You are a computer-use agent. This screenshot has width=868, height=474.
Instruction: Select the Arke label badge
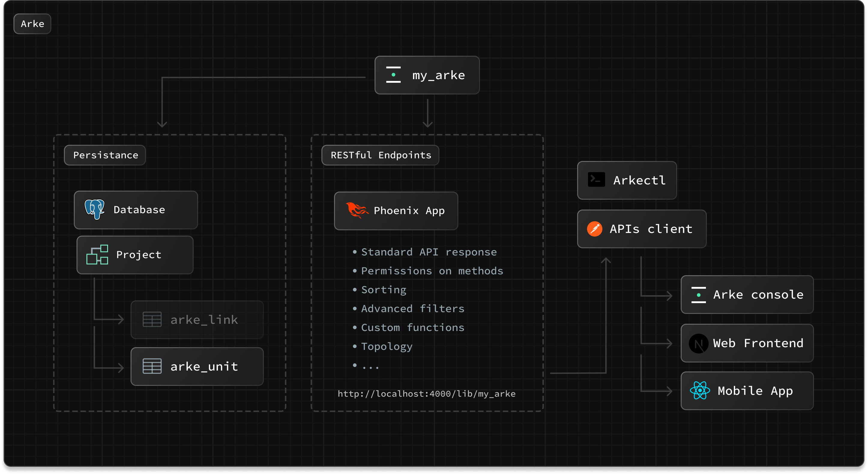[x=32, y=24]
